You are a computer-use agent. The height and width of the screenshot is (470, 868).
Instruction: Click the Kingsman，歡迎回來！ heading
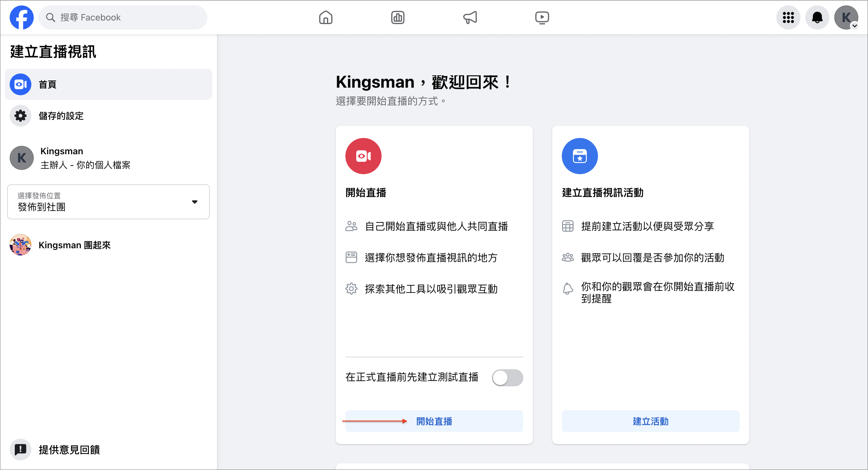click(x=424, y=82)
